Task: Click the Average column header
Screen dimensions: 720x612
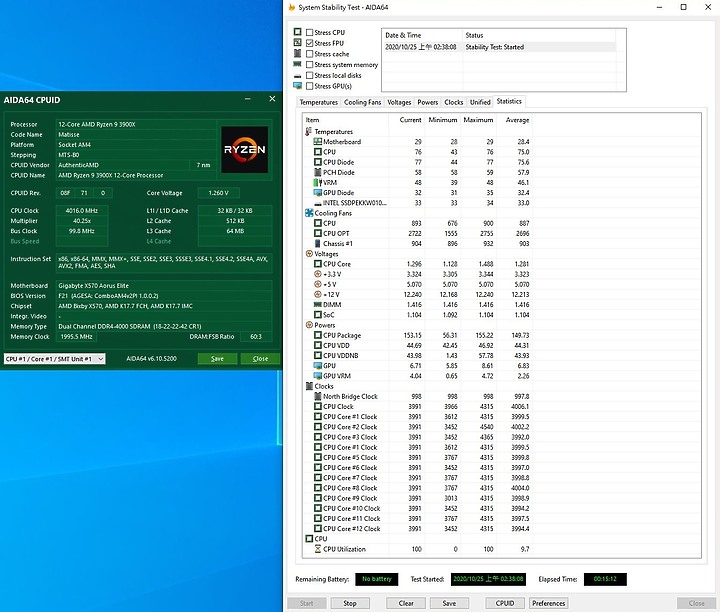Action: 514,120
